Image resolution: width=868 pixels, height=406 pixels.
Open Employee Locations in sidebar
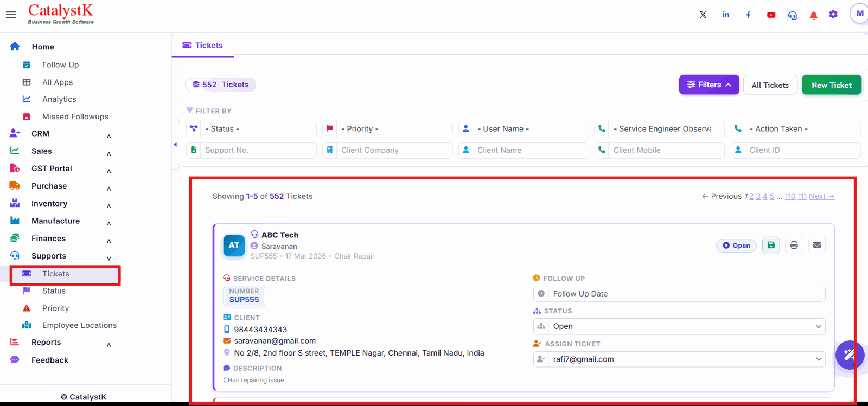coord(79,325)
